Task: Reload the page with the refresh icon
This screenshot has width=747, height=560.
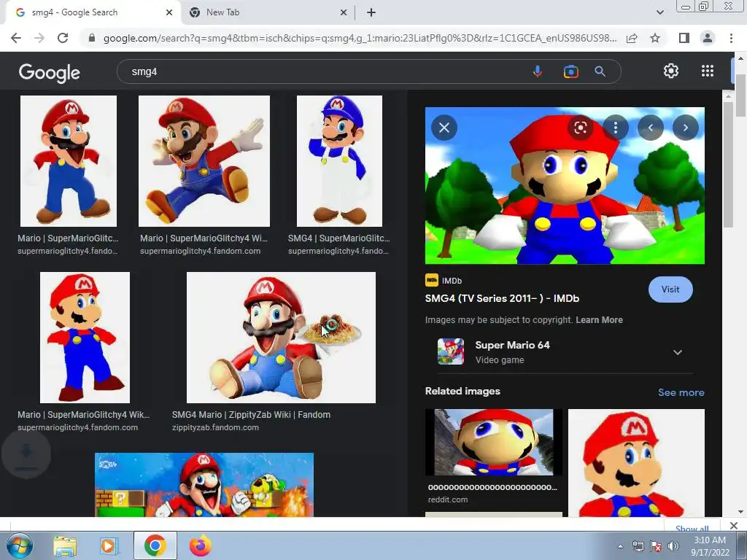Action: [63, 38]
